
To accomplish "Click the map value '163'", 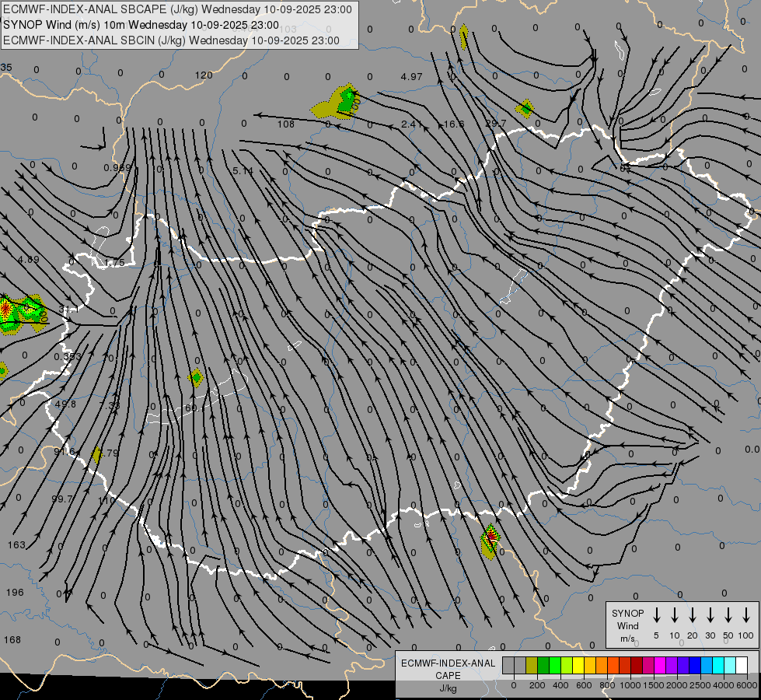I will coord(16,545).
